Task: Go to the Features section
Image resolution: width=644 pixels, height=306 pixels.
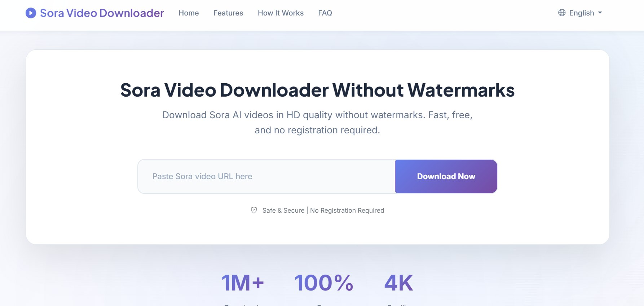Action: click(x=228, y=13)
